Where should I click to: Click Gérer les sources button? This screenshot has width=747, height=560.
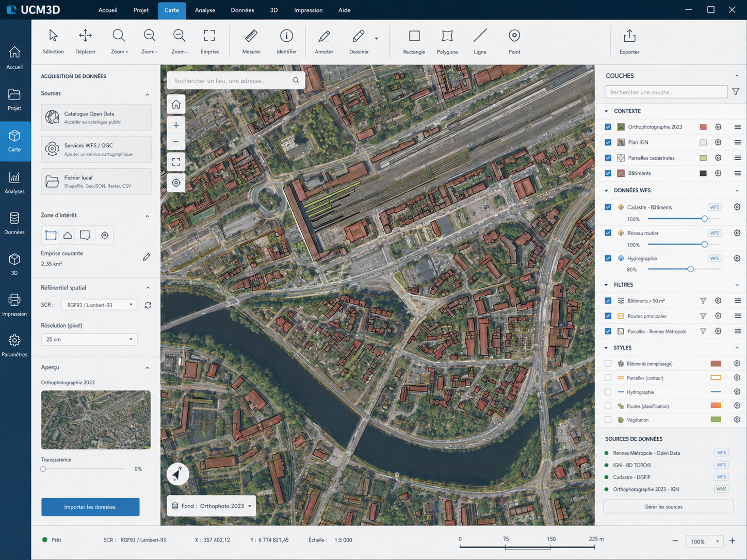[x=668, y=506]
